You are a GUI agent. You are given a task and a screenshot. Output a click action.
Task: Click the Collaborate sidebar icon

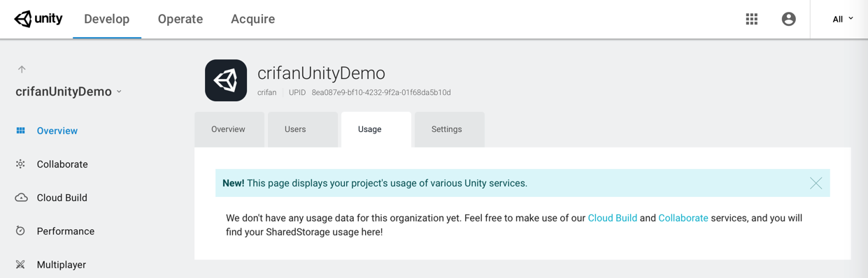click(x=20, y=164)
